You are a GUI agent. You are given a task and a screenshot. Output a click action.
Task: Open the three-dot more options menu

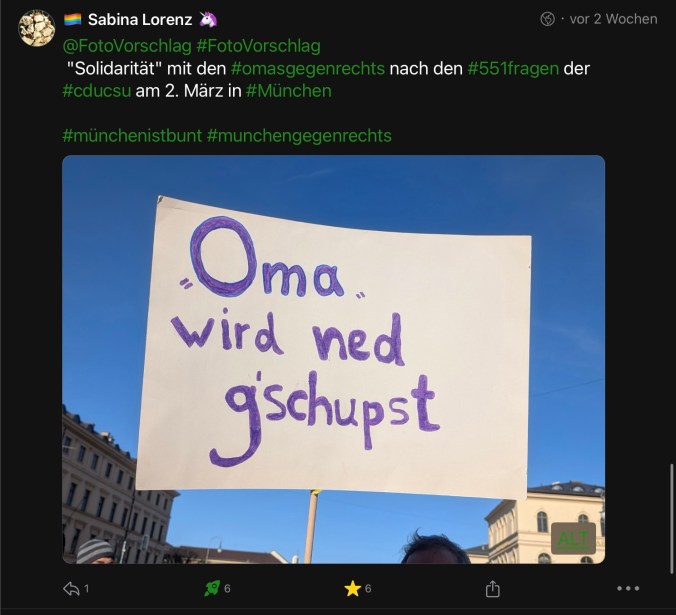628,588
